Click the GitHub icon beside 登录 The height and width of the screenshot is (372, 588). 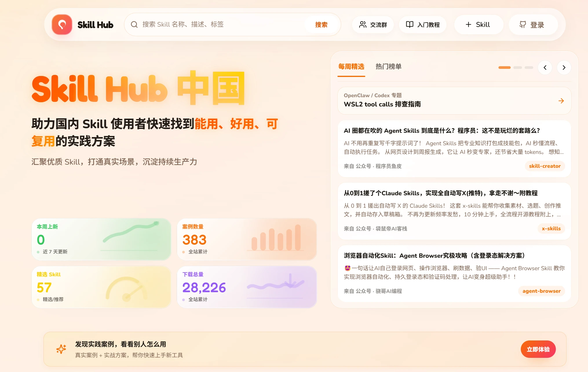point(523,25)
